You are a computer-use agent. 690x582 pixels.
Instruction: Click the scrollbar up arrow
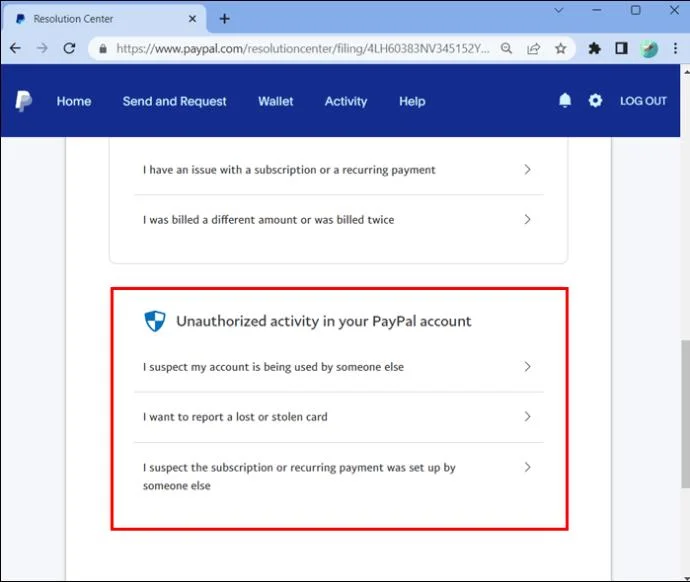(x=686, y=70)
